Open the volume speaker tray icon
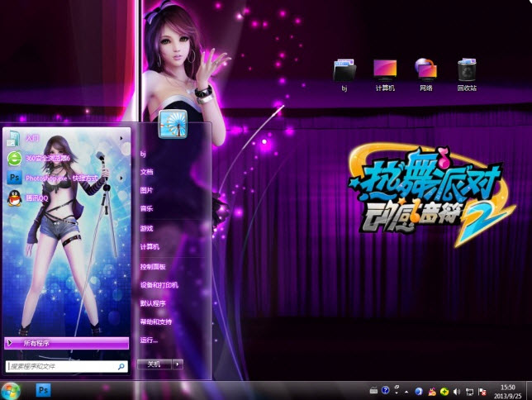The height and width of the screenshot is (400, 532). pyautogui.click(x=457, y=392)
